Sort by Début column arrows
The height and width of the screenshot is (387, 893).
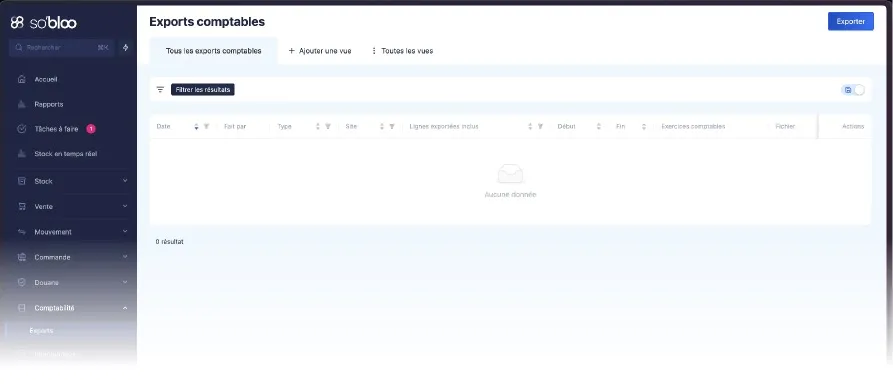pos(599,126)
